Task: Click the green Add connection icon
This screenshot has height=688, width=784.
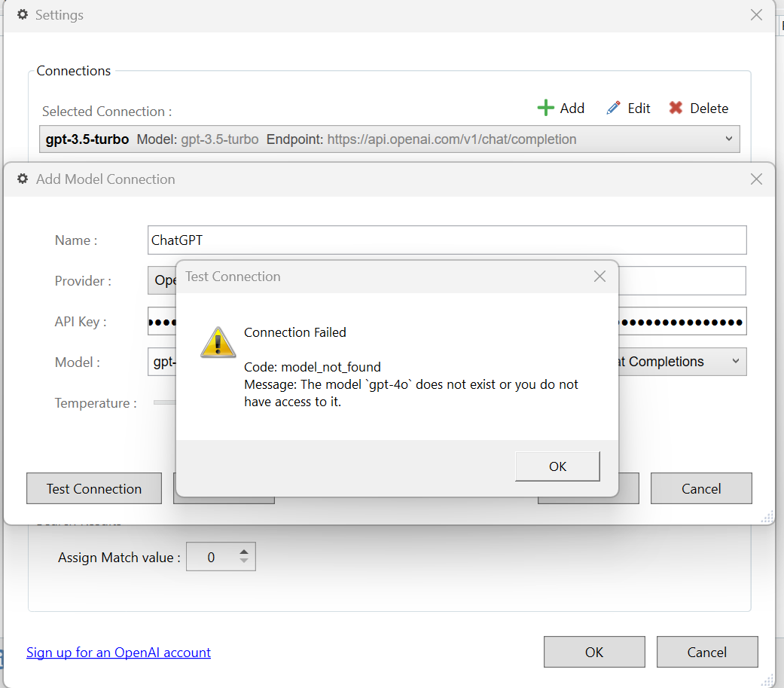Action: pyautogui.click(x=545, y=108)
